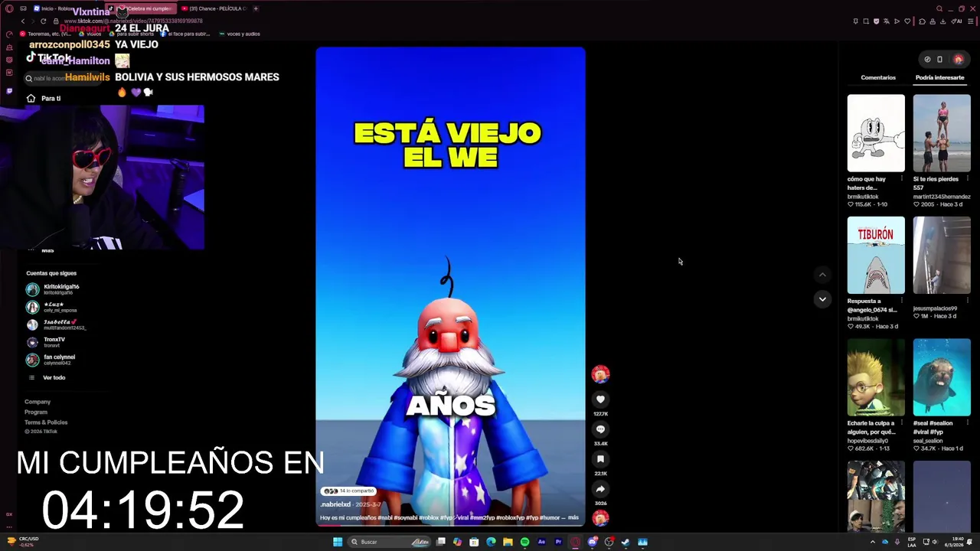Open Spotify from the taskbar
The height and width of the screenshot is (551, 980).
pos(524,542)
